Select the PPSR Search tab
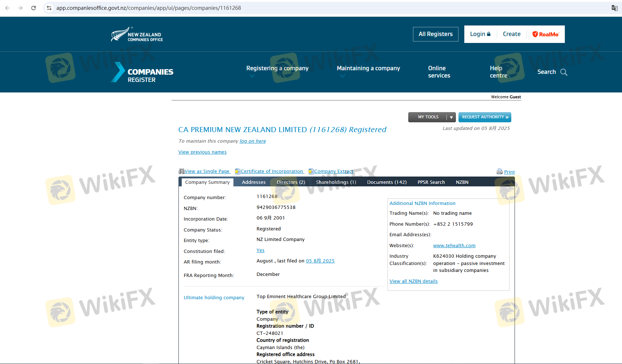 [431, 182]
